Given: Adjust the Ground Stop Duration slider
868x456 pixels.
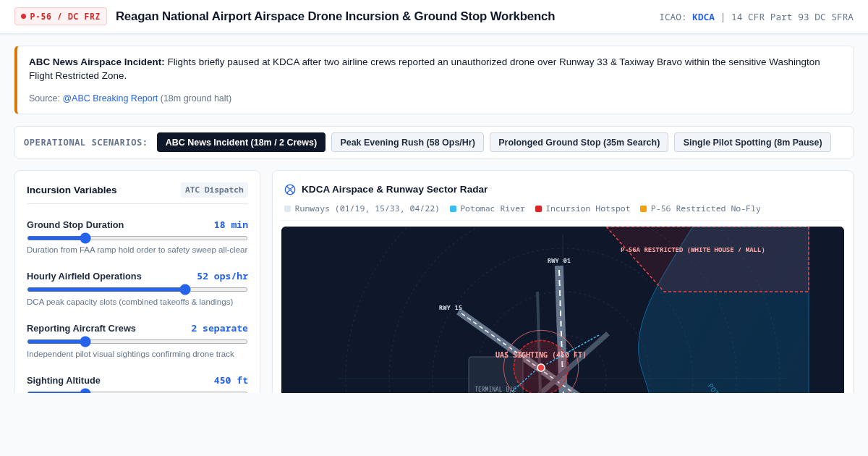Looking at the screenshot, I should pos(137,238).
